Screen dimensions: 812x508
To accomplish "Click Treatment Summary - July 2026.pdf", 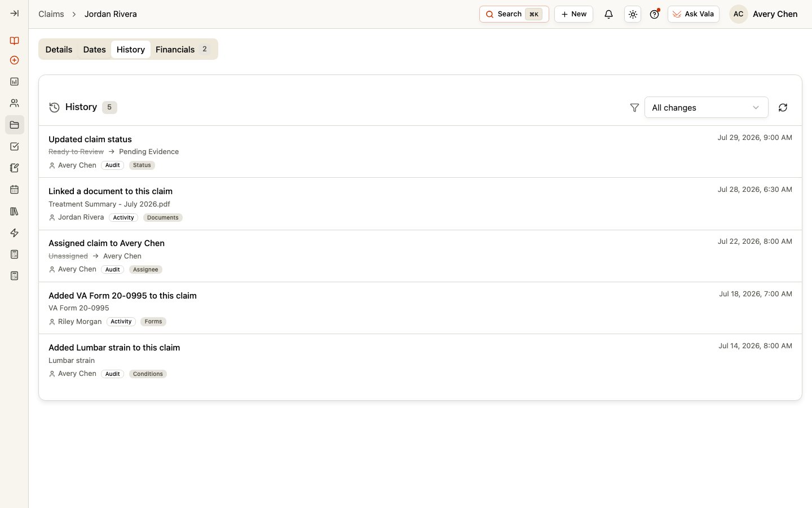I will point(109,204).
